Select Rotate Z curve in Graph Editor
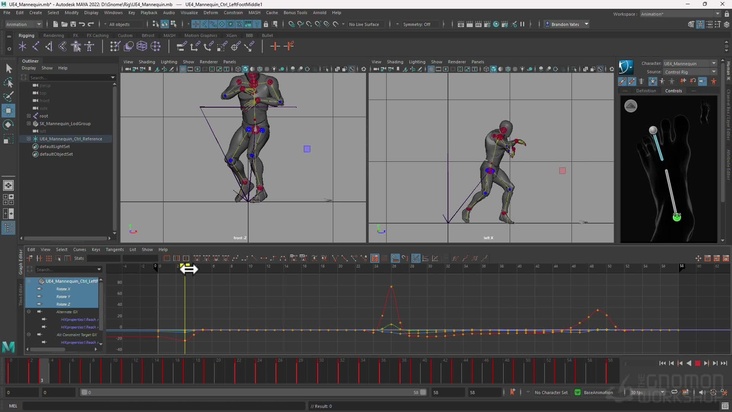This screenshot has height=412, width=732. (x=63, y=303)
